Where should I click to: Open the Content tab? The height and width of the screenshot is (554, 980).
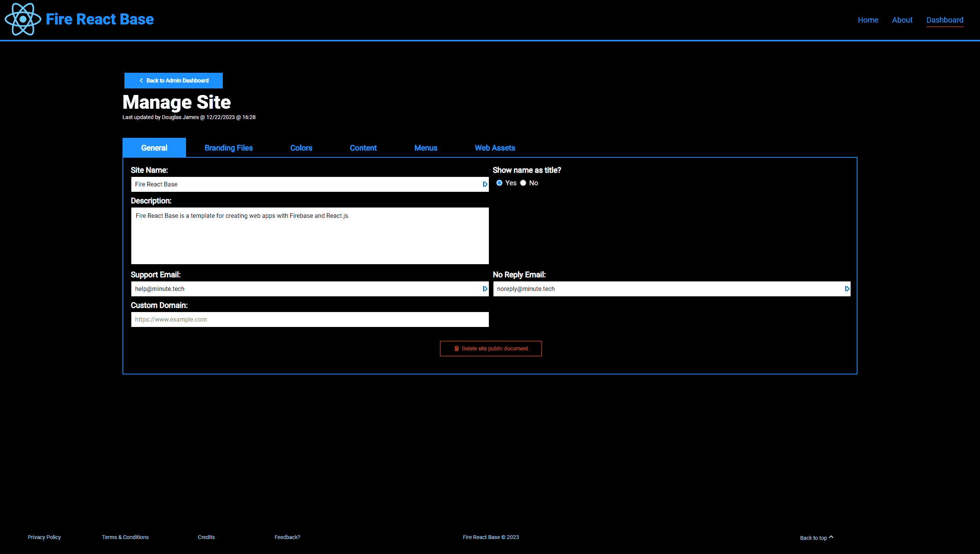(363, 148)
